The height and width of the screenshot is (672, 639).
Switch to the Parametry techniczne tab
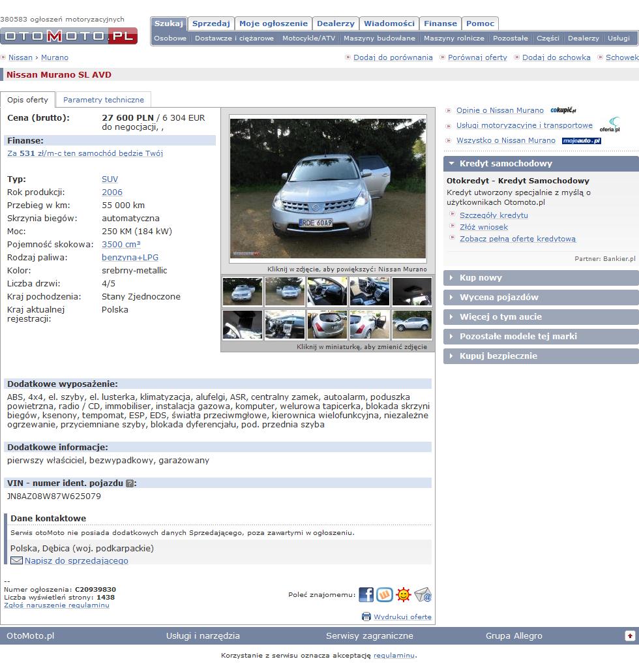point(104,100)
